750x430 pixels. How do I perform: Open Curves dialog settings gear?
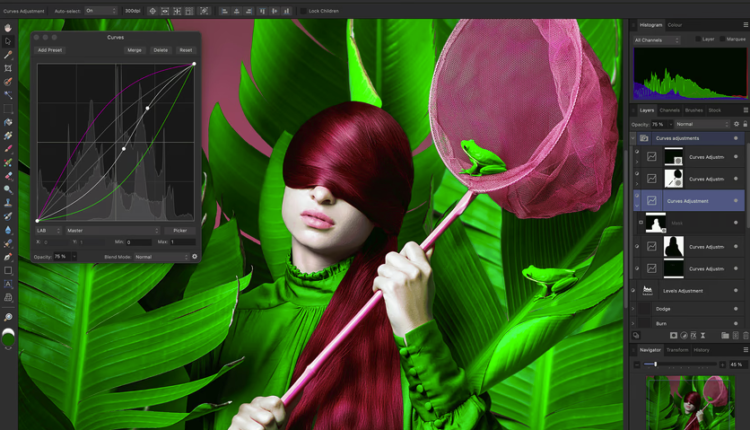[x=194, y=257]
